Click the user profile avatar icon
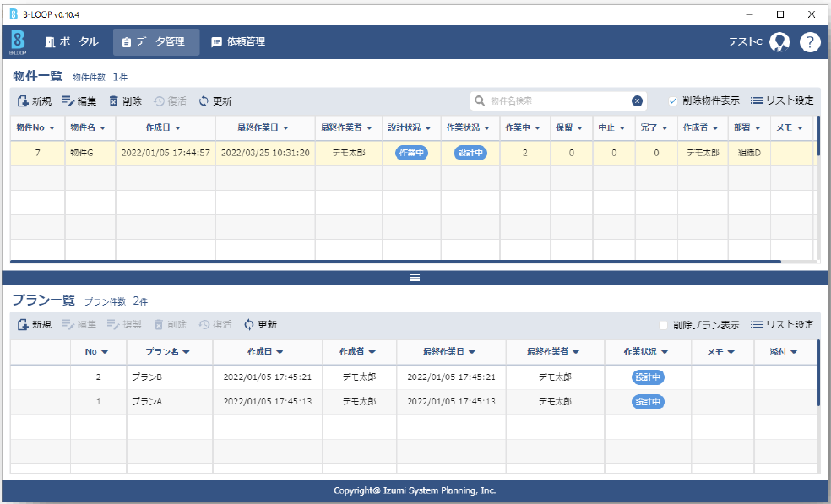The width and height of the screenshot is (831, 504). pyautogui.click(x=779, y=42)
